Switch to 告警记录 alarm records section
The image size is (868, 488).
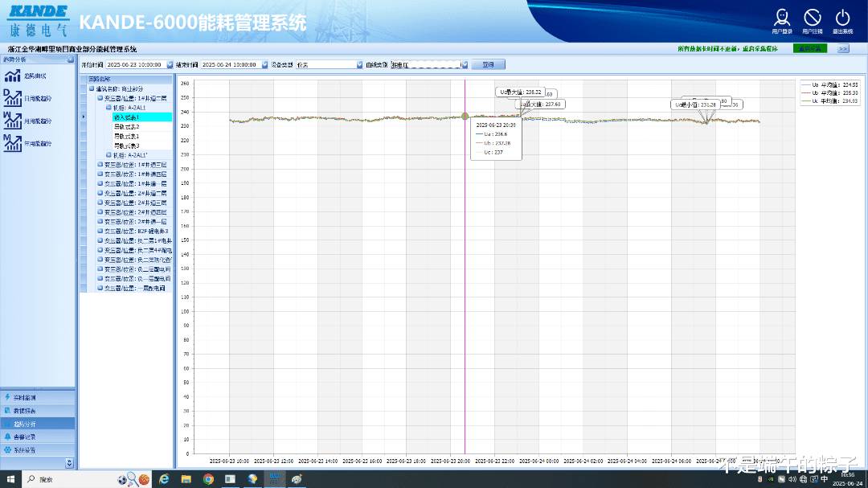click(38, 437)
